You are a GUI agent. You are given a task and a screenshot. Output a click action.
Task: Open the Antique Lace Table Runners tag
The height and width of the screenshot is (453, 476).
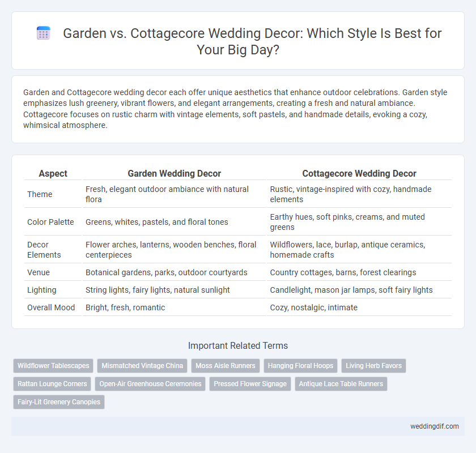[x=341, y=383]
